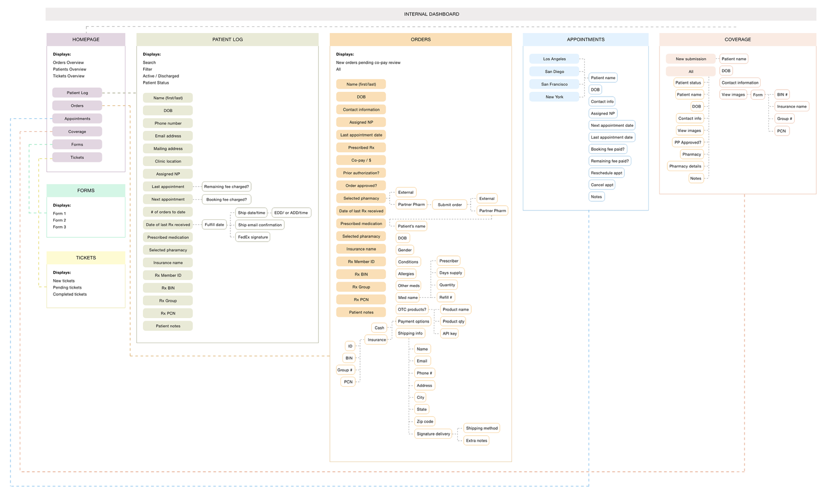The image size is (833, 504).
Task: Click the Prior authorization? order field
Action: click(x=361, y=173)
